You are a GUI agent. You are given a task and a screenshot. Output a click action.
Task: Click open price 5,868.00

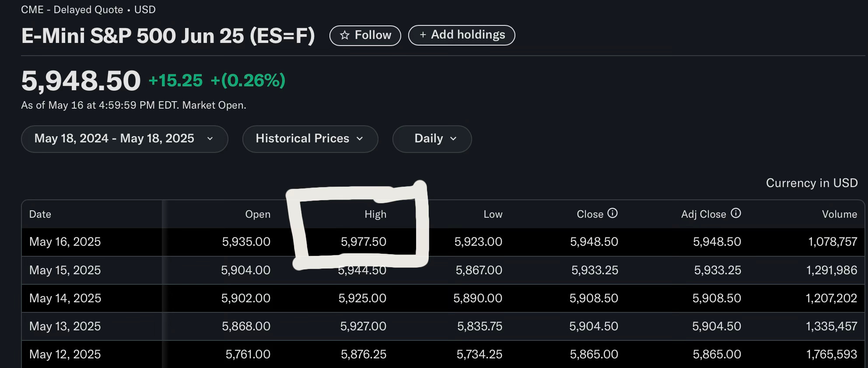coord(246,326)
